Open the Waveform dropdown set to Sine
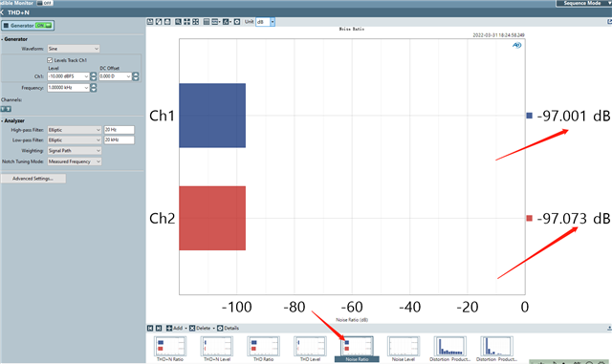 point(74,49)
